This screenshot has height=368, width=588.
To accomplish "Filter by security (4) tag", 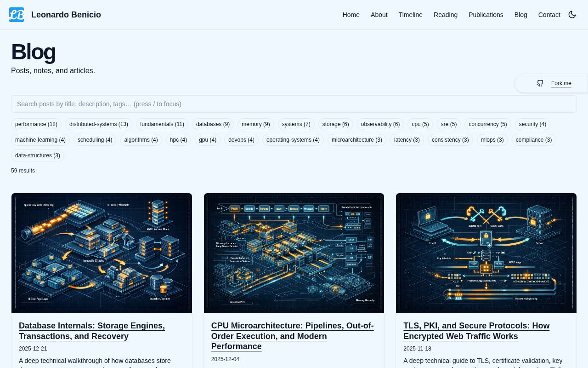I will (532, 124).
